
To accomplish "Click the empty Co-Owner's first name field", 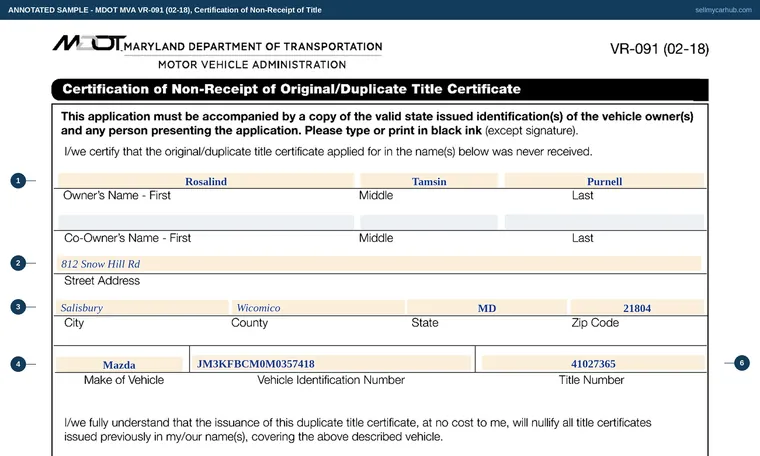I will coord(206,222).
